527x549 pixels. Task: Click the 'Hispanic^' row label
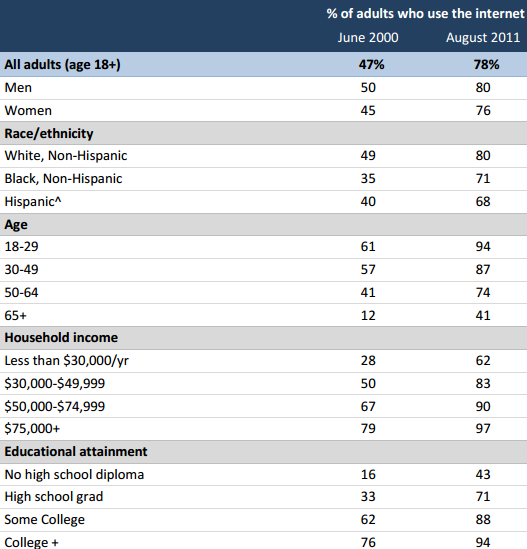(x=33, y=202)
